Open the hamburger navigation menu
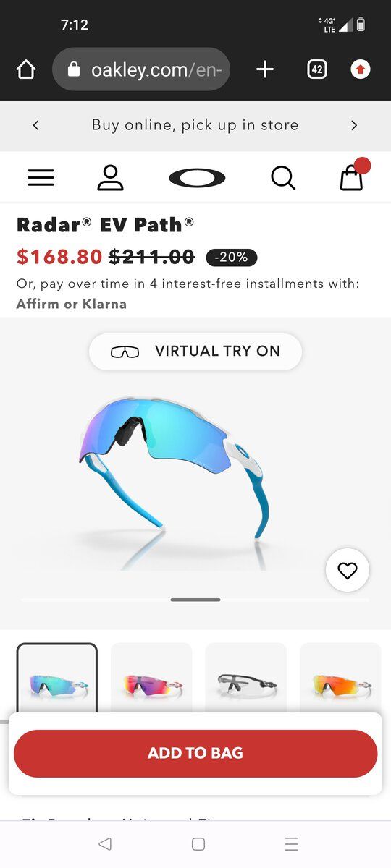This screenshot has height=868, width=391. click(x=41, y=177)
